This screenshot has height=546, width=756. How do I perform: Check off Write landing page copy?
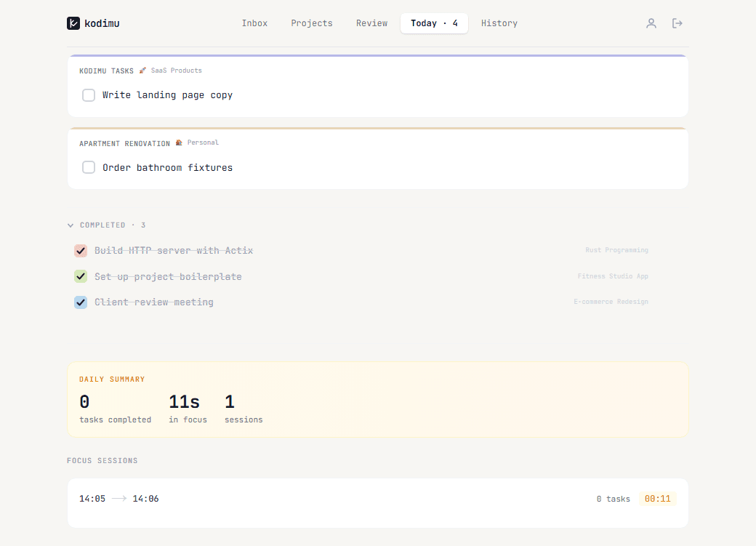pos(88,95)
